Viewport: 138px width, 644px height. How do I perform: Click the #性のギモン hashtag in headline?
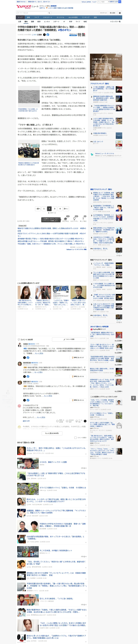[x=64, y=30]
